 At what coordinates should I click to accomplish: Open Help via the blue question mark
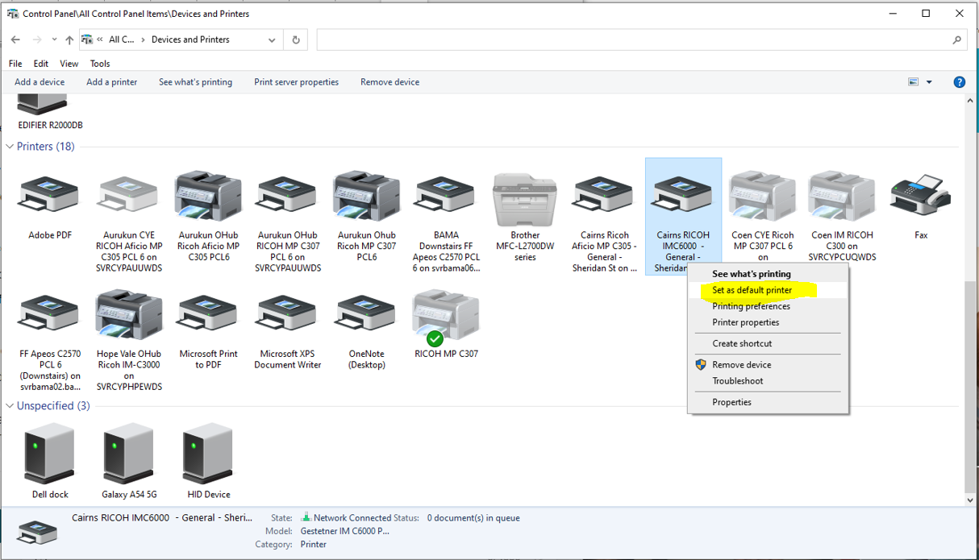pos(959,81)
